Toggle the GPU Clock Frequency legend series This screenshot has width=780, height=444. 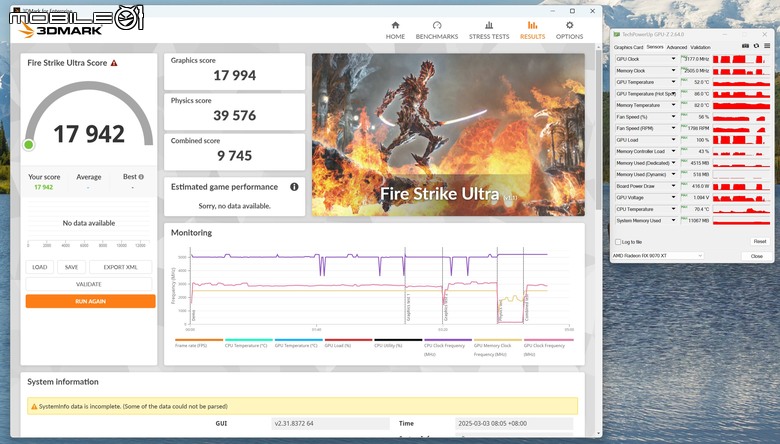[548, 348]
